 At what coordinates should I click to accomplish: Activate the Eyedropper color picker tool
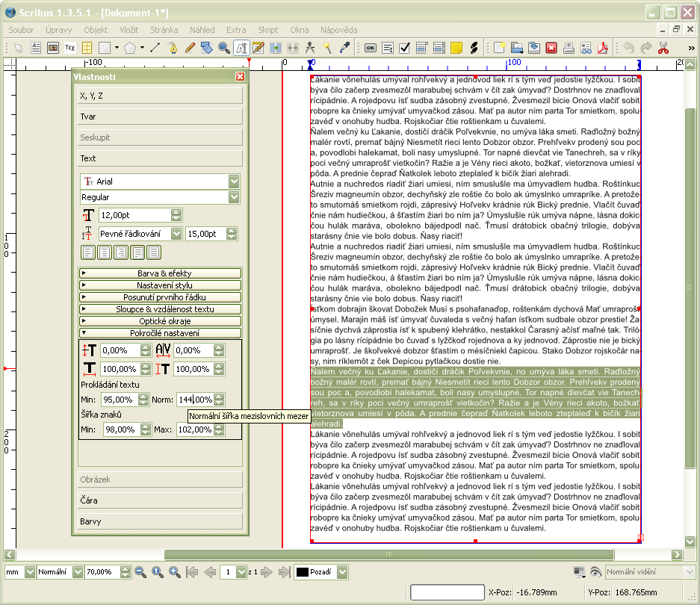pyautogui.click(x=344, y=48)
